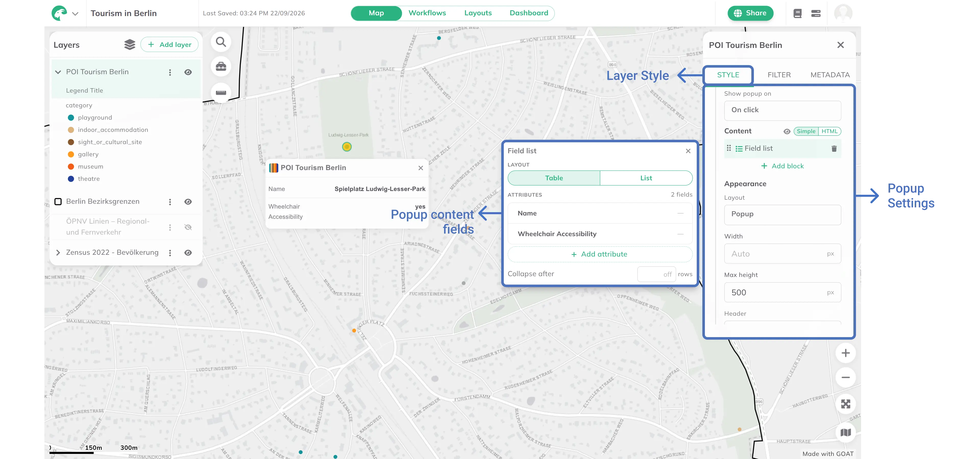
Task: Expand the Zensus 2022 - Bevölkerung layer
Action: point(58,253)
